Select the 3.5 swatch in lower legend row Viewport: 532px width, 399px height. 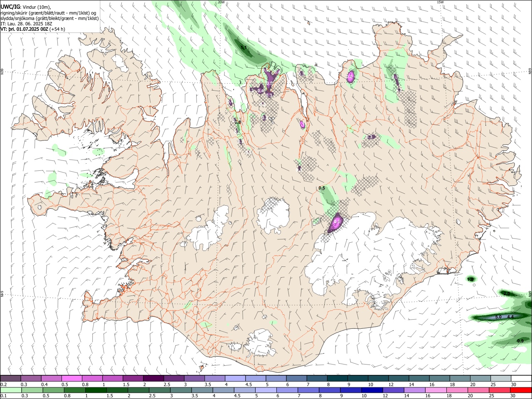click(202, 390)
